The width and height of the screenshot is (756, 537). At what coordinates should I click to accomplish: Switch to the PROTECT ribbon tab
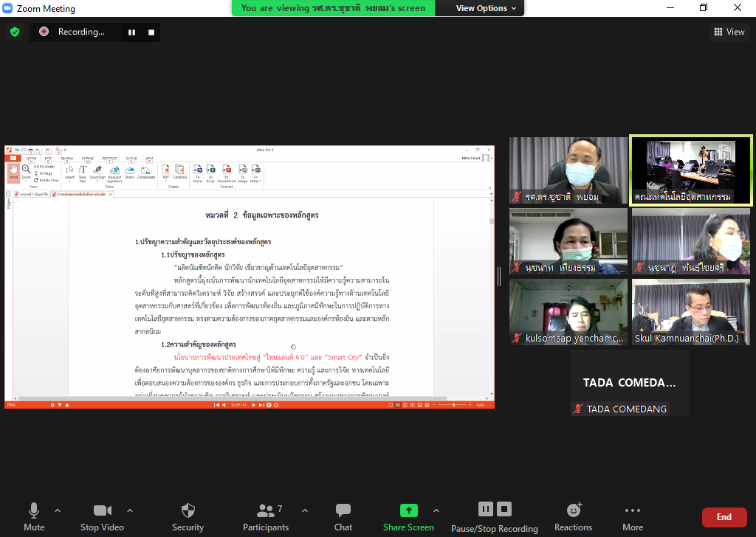[109, 159]
